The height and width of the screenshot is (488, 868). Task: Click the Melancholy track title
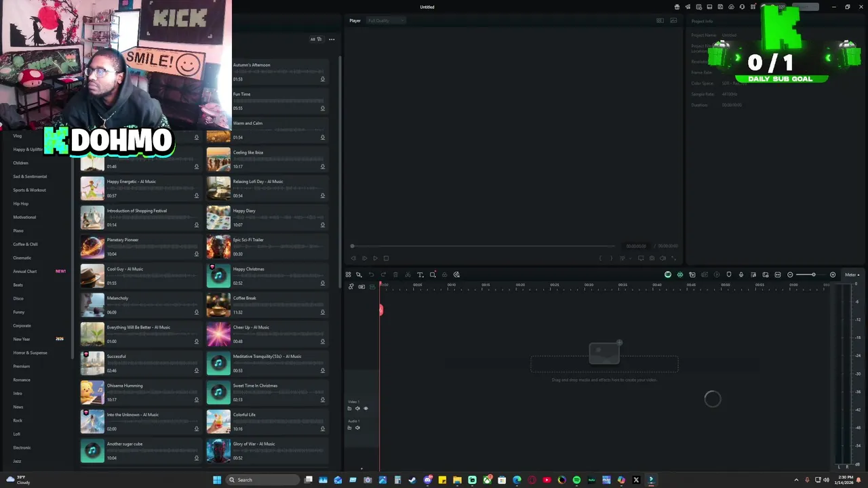pos(117,298)
